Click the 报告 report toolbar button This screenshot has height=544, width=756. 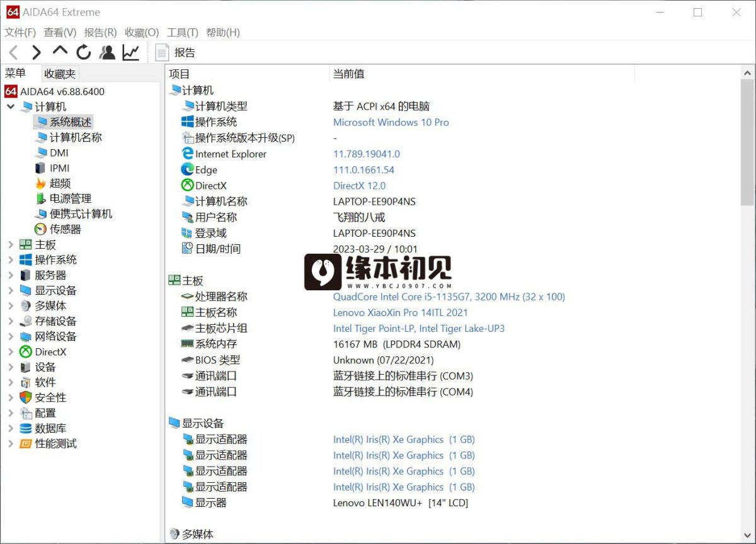[175, 52]
